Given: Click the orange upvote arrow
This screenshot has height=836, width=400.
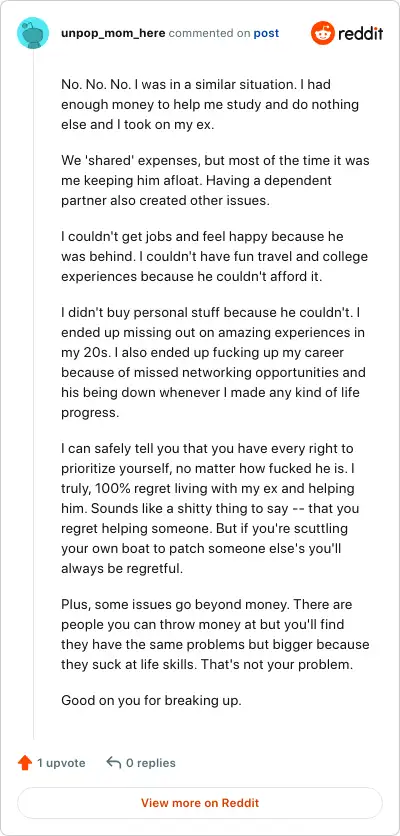Looking at the screenshot, I should [25, 763].
